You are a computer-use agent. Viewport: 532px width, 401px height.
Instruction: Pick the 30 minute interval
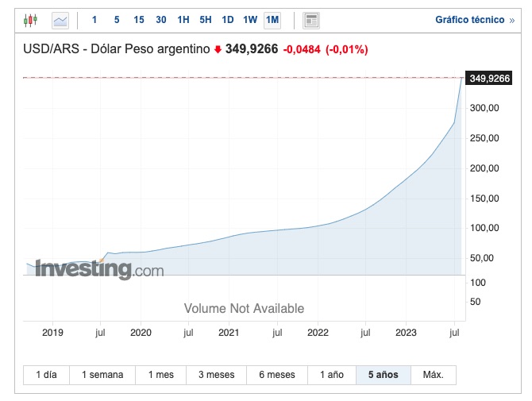tap(161, 19)
